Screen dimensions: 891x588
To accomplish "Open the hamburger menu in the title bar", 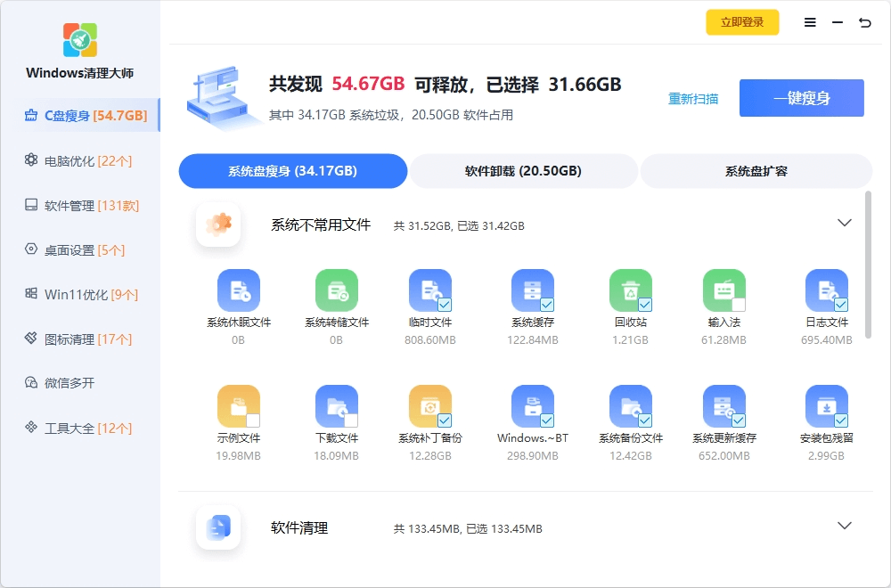I will pos(810,23).
